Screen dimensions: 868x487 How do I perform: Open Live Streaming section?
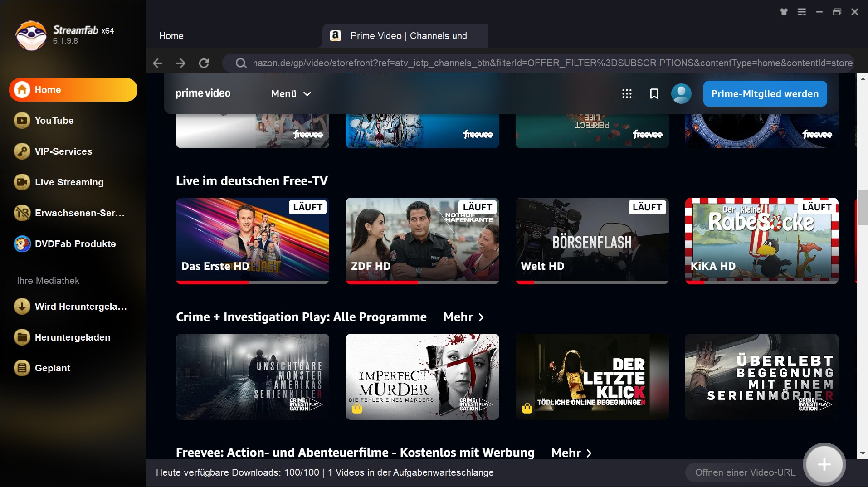73,182
